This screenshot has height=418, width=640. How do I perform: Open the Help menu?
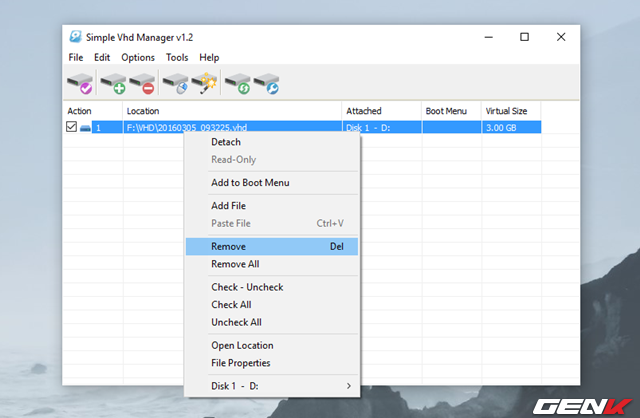209,58
